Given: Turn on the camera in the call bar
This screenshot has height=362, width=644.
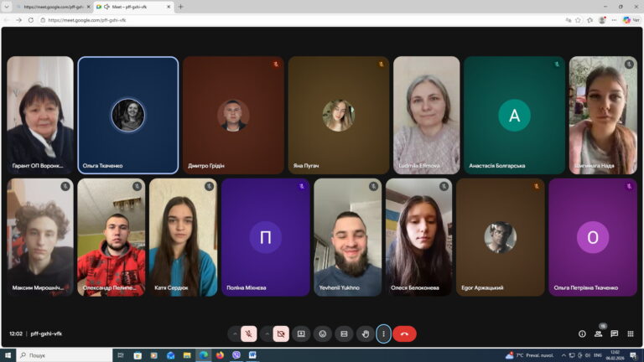Looking at the screenshot, I should (x=281, y=334).
